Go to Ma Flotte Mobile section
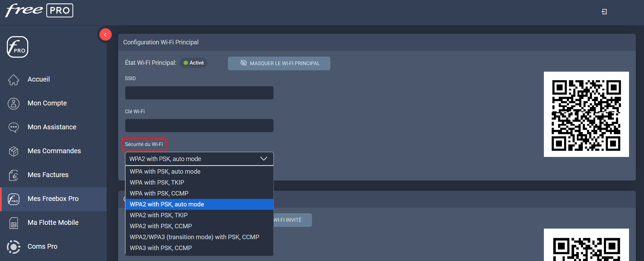The width and height of the screenshot is (644, 261). (x=53, y=223)
